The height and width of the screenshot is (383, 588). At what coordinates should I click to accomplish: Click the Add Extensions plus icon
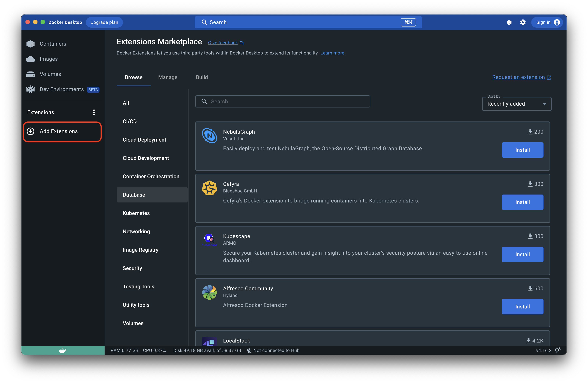point(31,131)
